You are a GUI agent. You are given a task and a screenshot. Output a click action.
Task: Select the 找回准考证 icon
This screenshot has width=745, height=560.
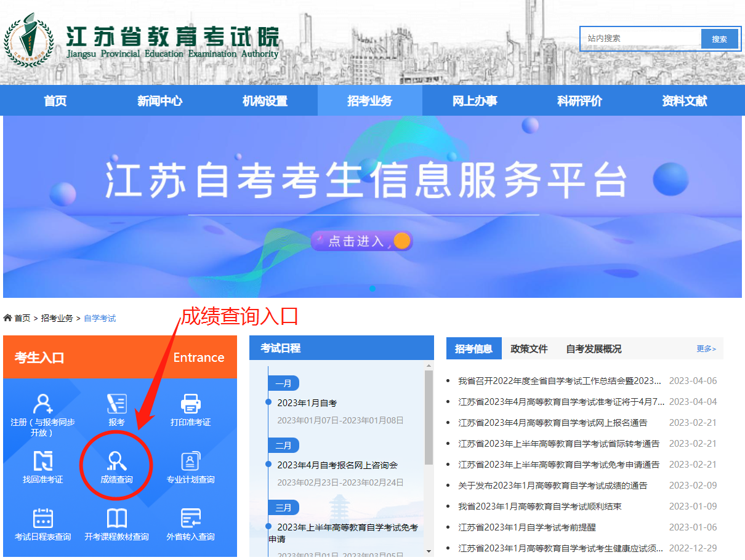43,462
